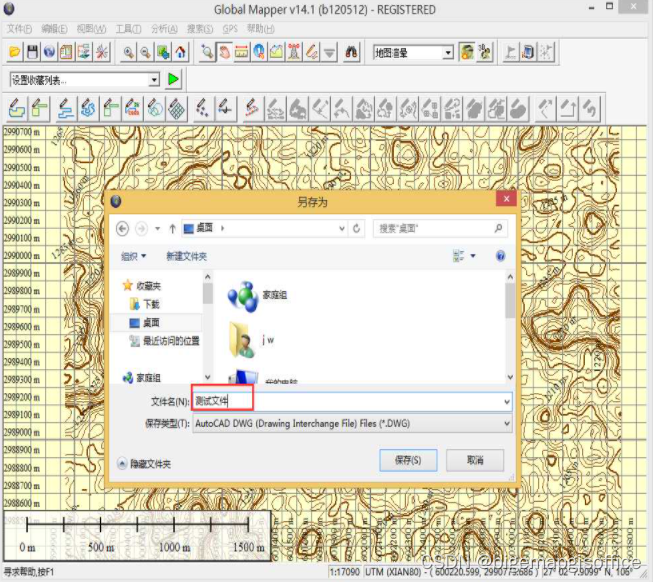
Task: Click 新建文件夹 new folder button
Action: (186, 256)
